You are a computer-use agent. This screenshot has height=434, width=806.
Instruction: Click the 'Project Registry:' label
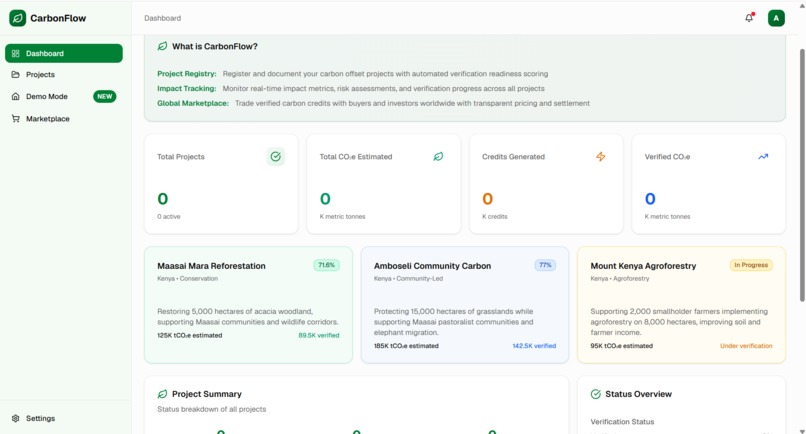[187, 74]
